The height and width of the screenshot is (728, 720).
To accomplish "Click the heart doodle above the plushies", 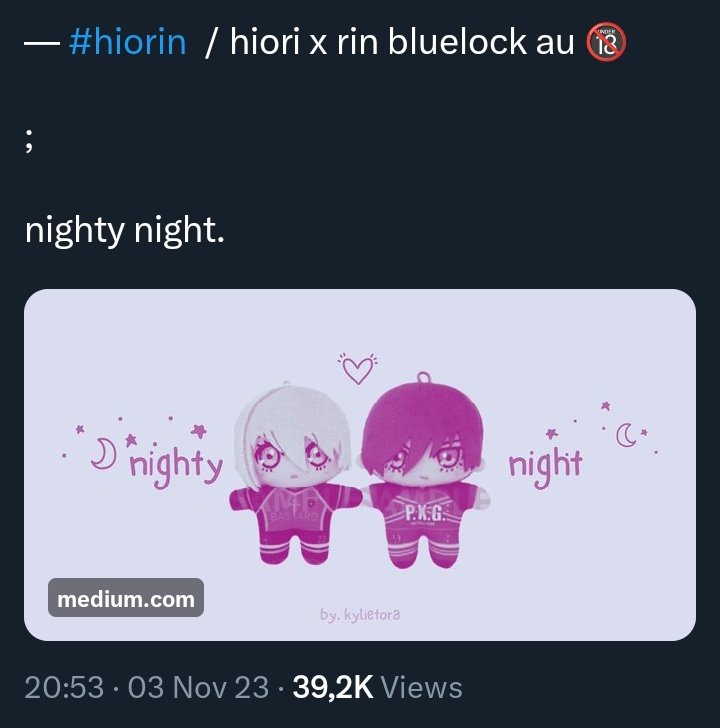I will pos(358,369).
